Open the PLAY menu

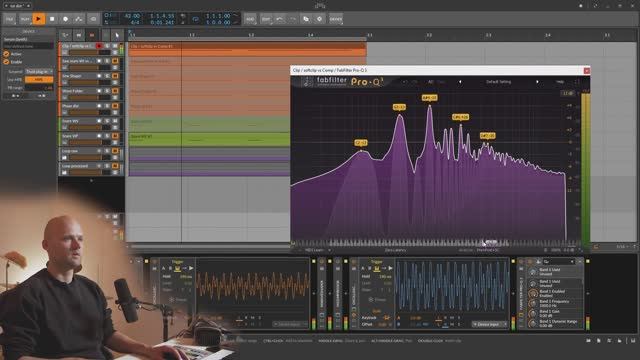25,19
